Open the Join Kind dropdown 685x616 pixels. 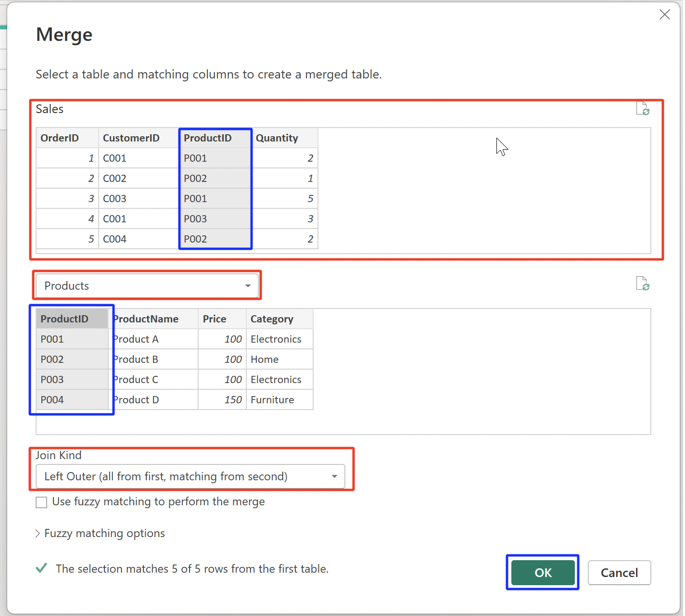pos(190,476)
